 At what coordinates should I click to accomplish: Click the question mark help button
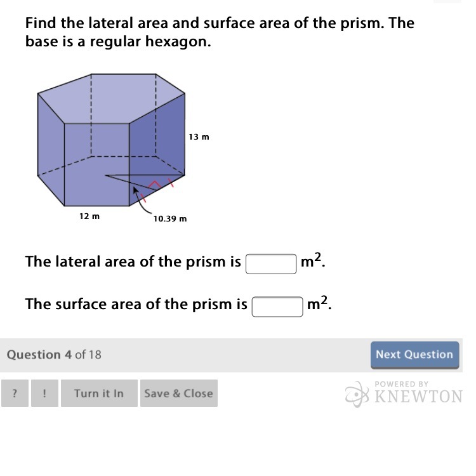point(15,393)
